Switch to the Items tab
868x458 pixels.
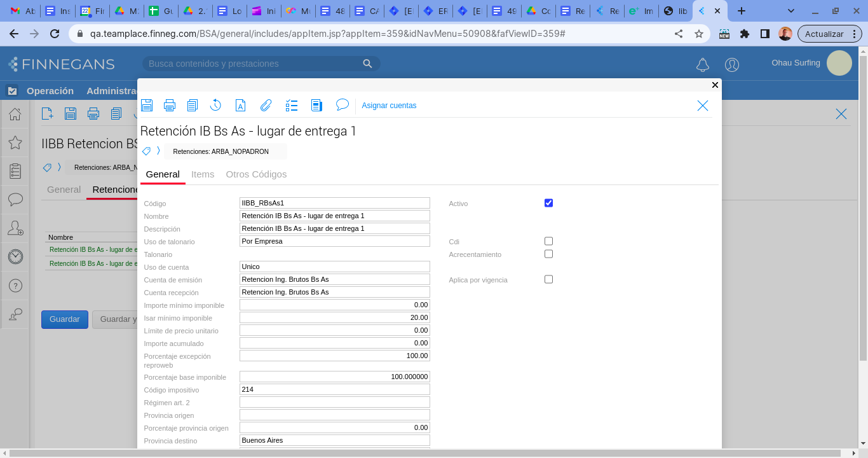coord(203,174)
